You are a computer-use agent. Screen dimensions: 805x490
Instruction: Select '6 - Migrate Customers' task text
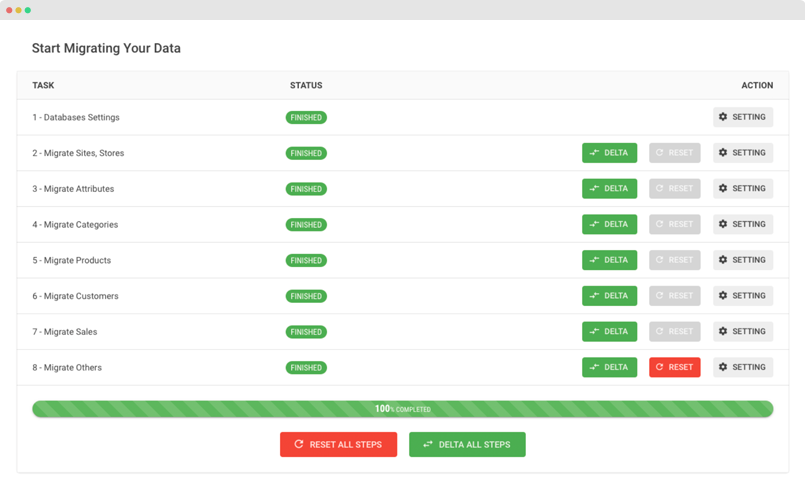pyautogui.click(x=75, y=296)
